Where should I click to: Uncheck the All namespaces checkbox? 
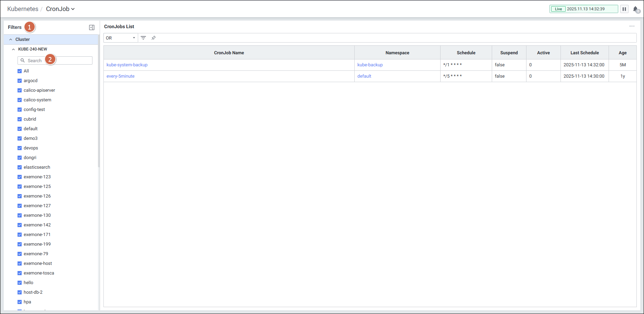point(20,71)
